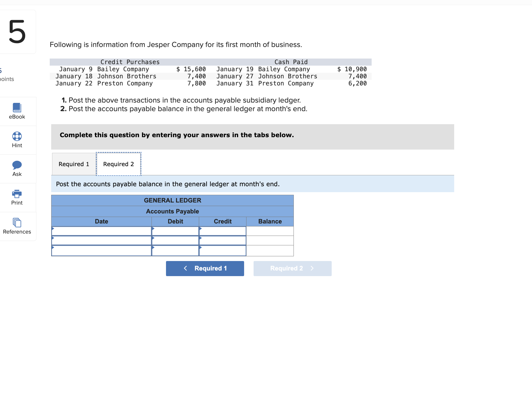Click the $ 15,600 purchase amount
Screen dimensions: 532x418
tap(191, 69)
